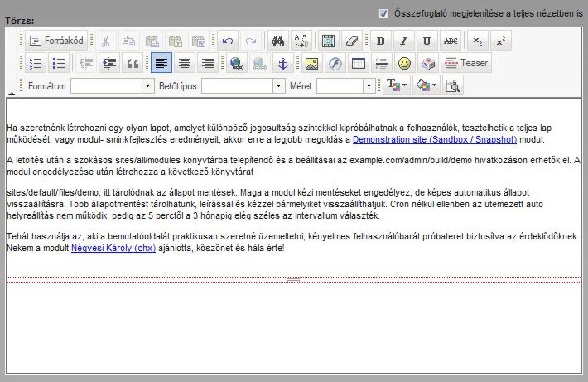The image size is (588, 382).
Task: Open the Betűtípus font dropdown
Action: pyautogui.click(x=243, y=86)
